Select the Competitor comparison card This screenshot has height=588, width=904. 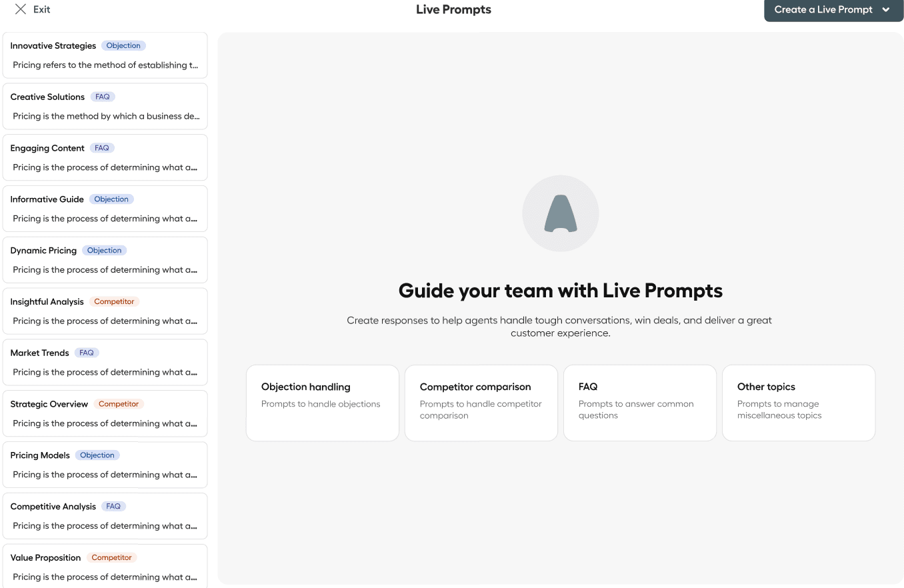point(481,402)
